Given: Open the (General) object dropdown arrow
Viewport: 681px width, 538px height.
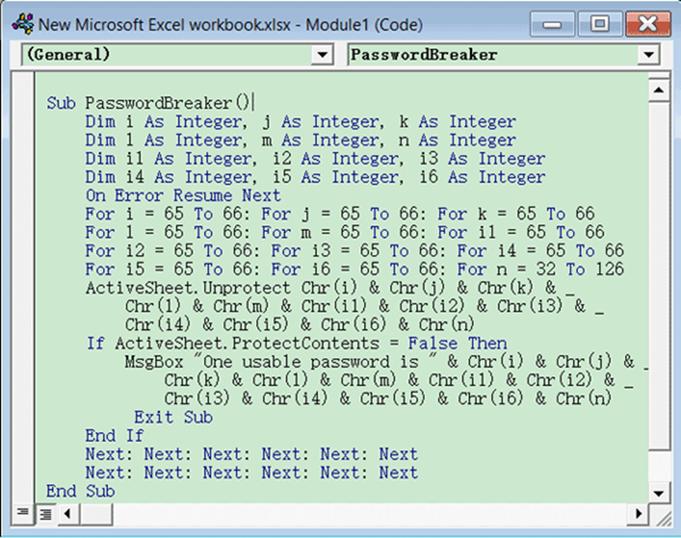Looking at the screenshot, I should 322,55.
